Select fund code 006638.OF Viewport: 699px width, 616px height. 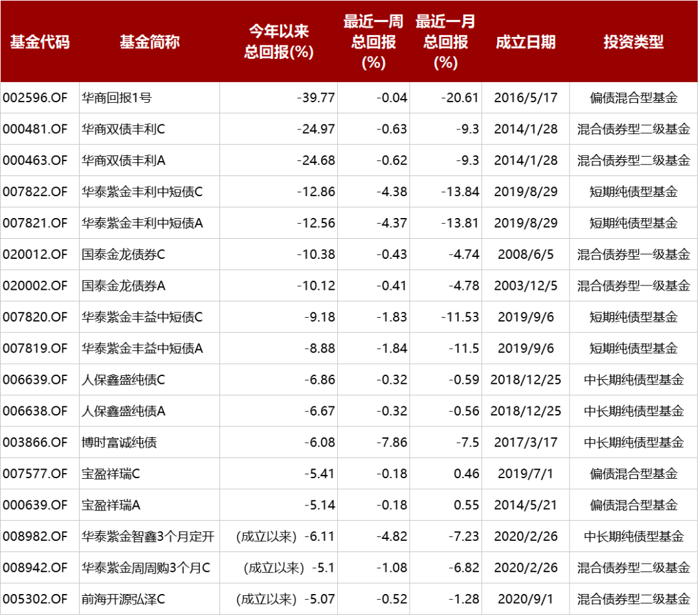pos(35,410)
